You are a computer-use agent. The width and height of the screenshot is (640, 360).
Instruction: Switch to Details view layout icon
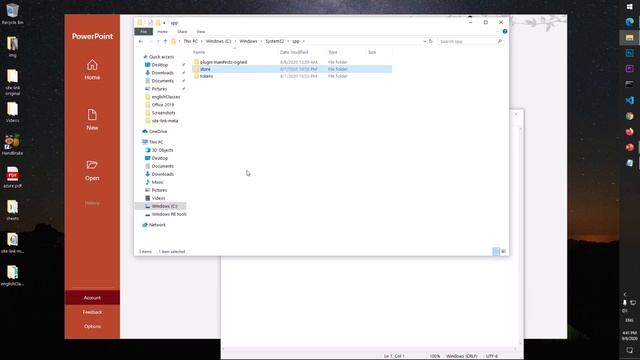(x=496, y=251)
